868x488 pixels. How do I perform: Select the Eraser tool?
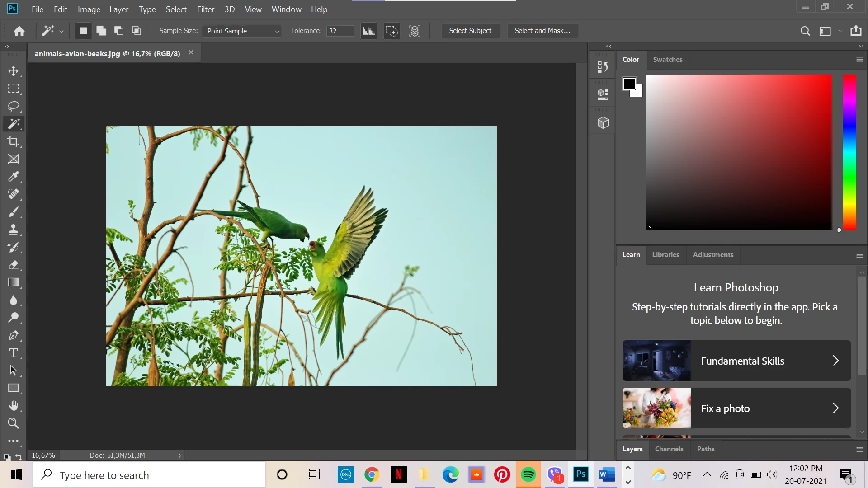[14, 265]
